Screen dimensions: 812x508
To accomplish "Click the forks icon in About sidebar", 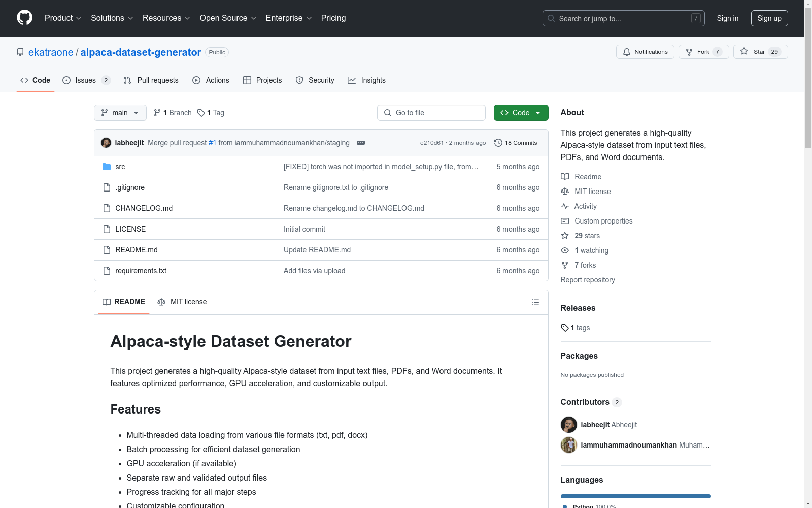I will pyautogui.click(x=565, y=265).
